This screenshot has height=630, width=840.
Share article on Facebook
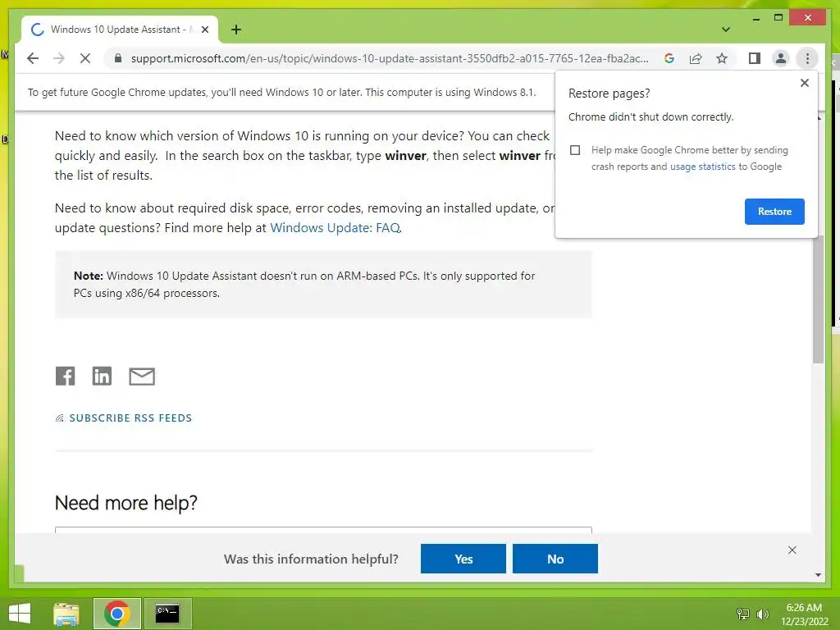coord(66,376)
